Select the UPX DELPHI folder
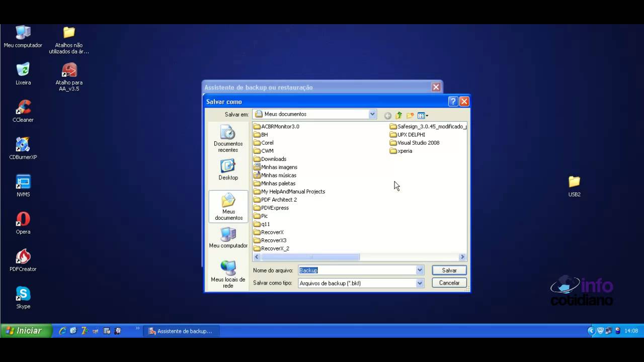 (408, 135)
